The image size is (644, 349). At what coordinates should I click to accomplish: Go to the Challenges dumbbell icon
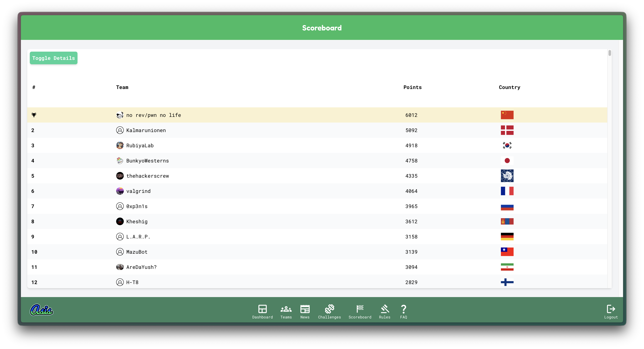[x=329, y=309]
